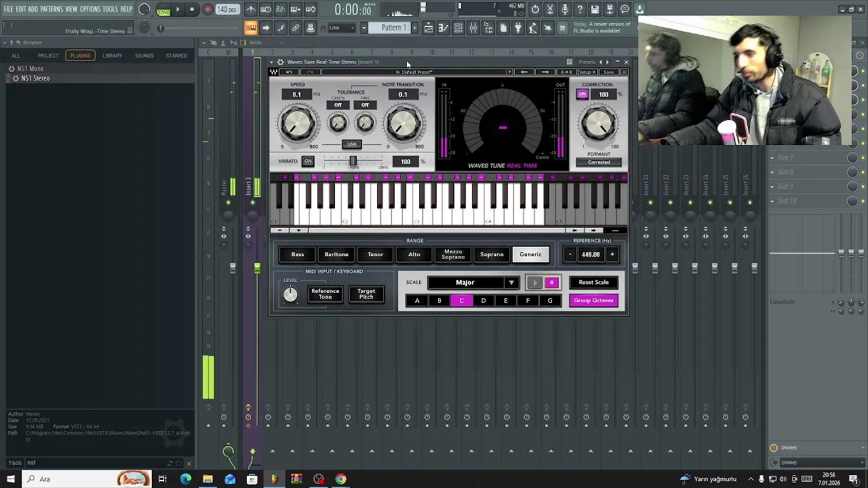Click the download update icon
Screen dimensions: 868x488
(639, 9)
